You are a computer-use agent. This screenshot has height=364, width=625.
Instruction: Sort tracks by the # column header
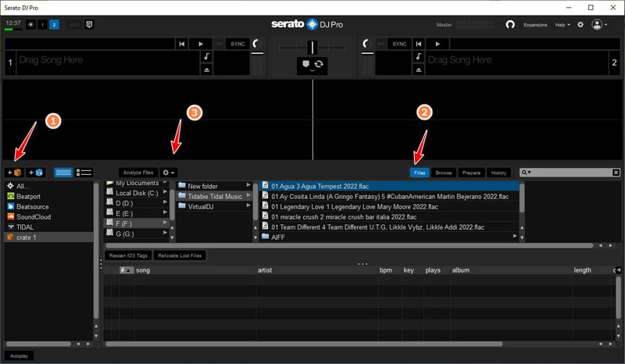click(x=127, y=270)
